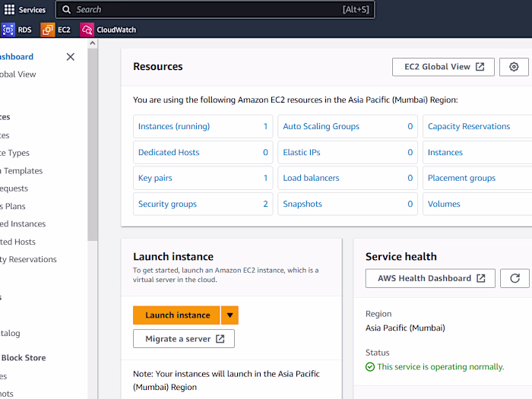Image resolution: width=532 pixels, height=399 pixels.
Task: Open AWS Health Dashboard button
Action: pyautogui.click(x=430, y=278)
